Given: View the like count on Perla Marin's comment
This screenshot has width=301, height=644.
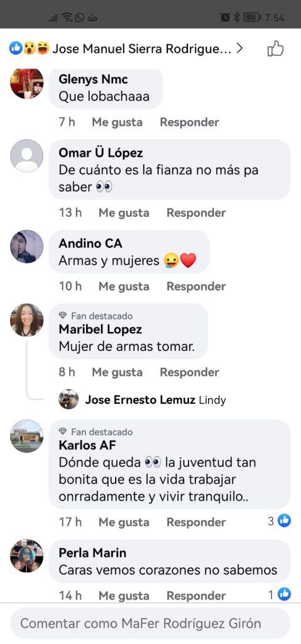Looking at the screenshot, I should point(279,594).
